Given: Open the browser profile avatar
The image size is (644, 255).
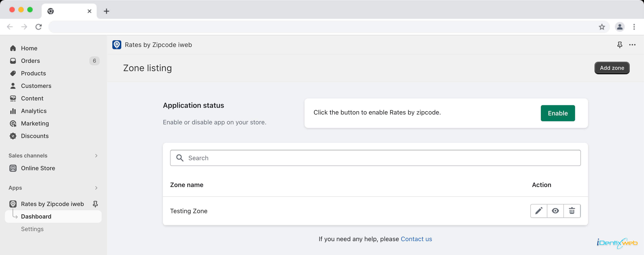Looking at the screenshot, I should coord(620,27).
